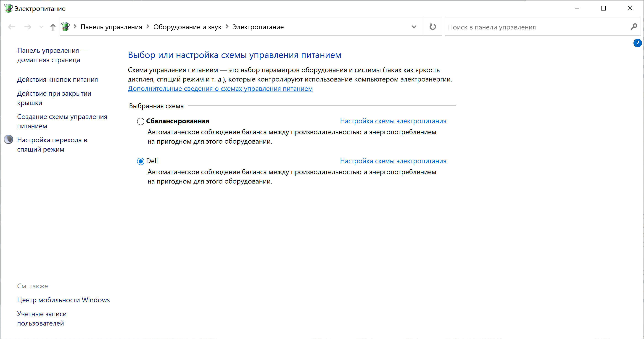Open Дополнительные сведения о схемах управления питанием
The image size is (644, 339).
tap(220, 89)
